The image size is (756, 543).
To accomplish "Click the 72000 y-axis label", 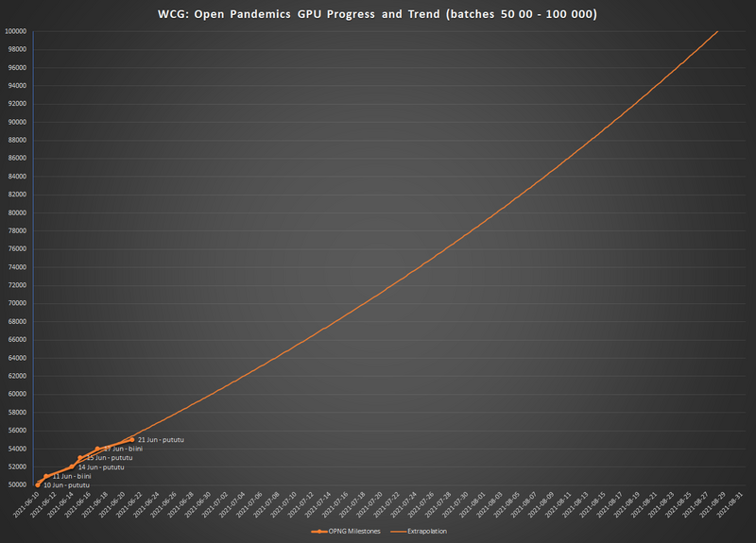I will coord(17,286).
